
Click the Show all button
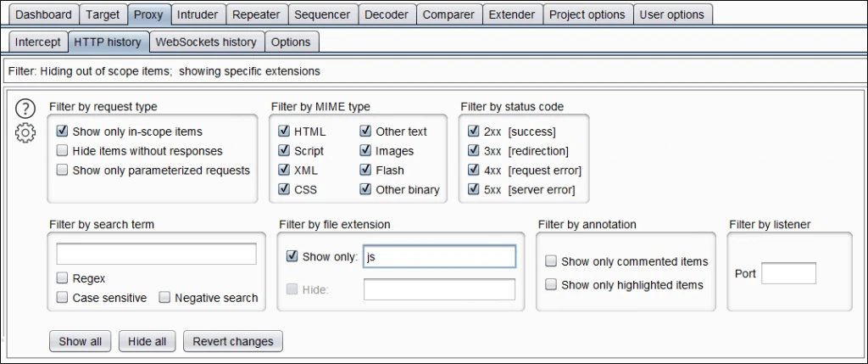tap(81, 341)
